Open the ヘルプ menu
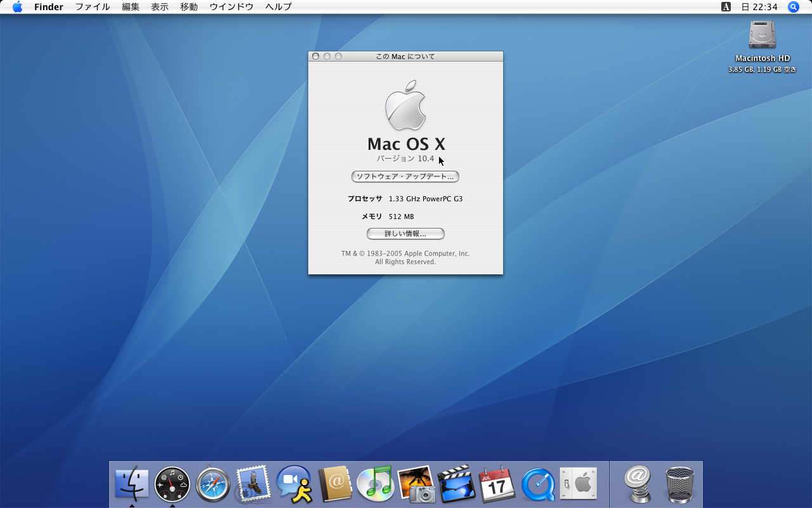This screenshot has height=508, width=812. [x=278, y=7]
